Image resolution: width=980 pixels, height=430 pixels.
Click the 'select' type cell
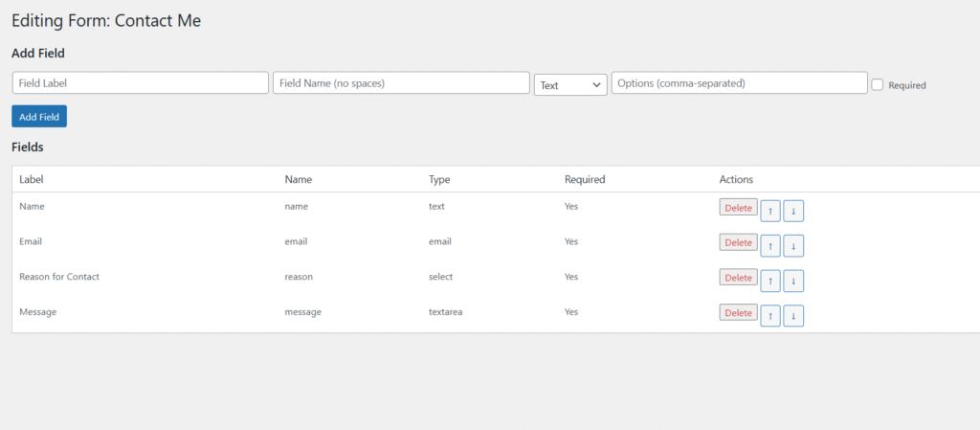pyautogui.click(x=440, y=276)
